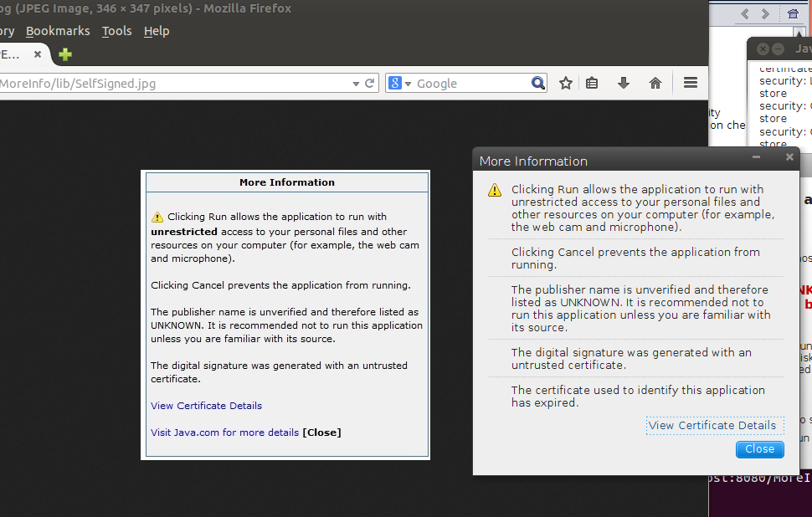812x517 pixels.
Task: Click the forward arrow in the right background window
Action: pyautogui.click(x=765, y=14)
